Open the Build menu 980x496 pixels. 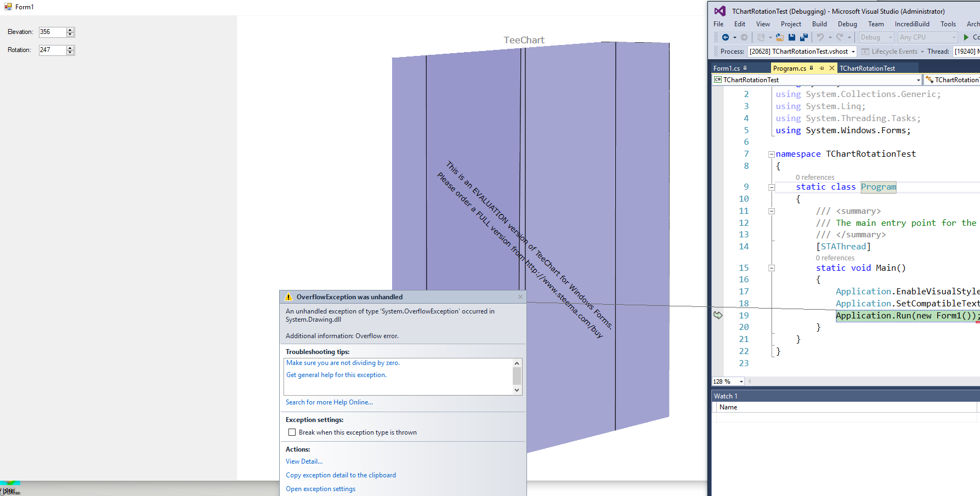click(x=819, y=24)
